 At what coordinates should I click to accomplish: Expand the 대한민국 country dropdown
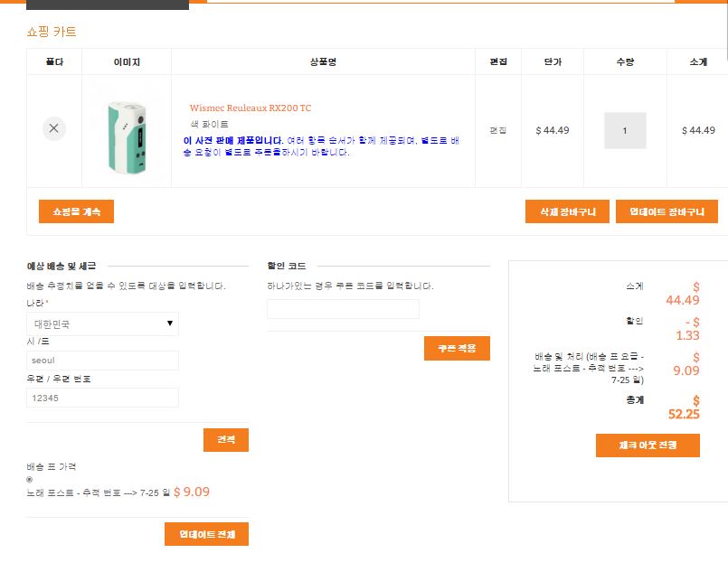point(102,324)
